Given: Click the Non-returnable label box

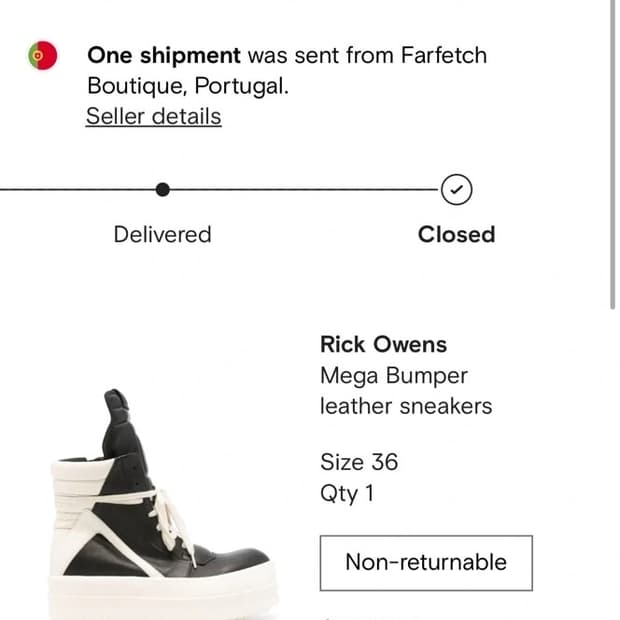Looking at the screenshot, I should coord(426,563).
